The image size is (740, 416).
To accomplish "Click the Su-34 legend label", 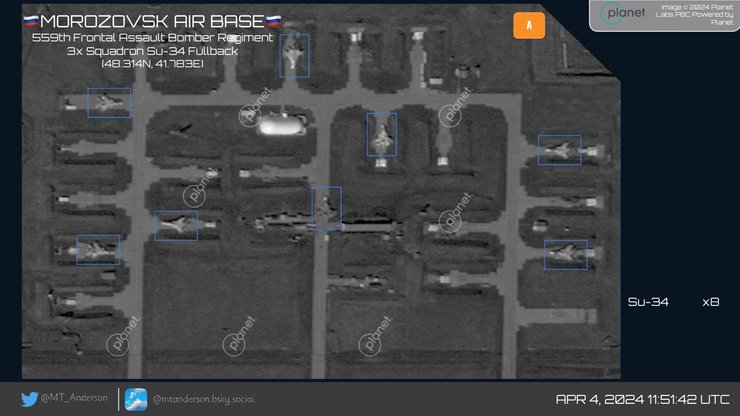I will (x=649, y=301).
